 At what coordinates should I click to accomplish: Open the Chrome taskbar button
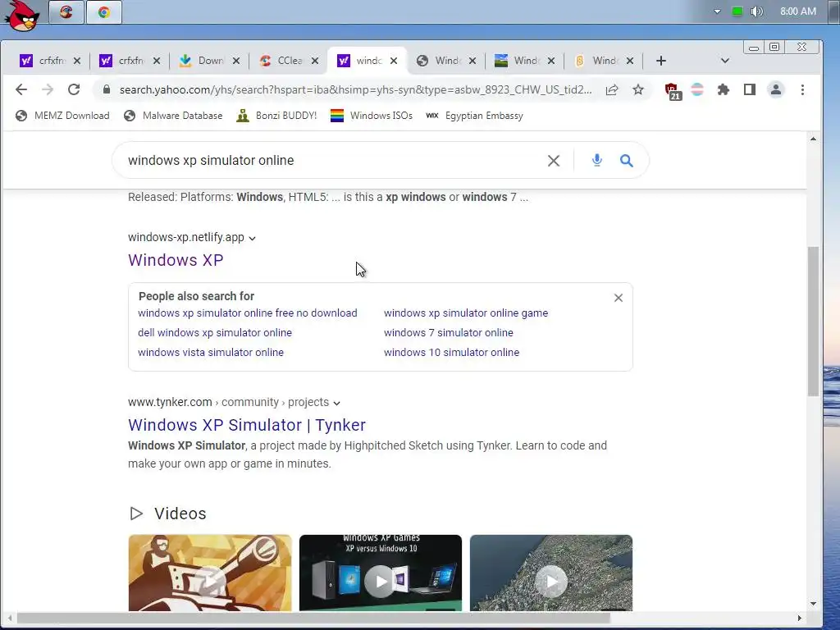(x=104, y=11)
